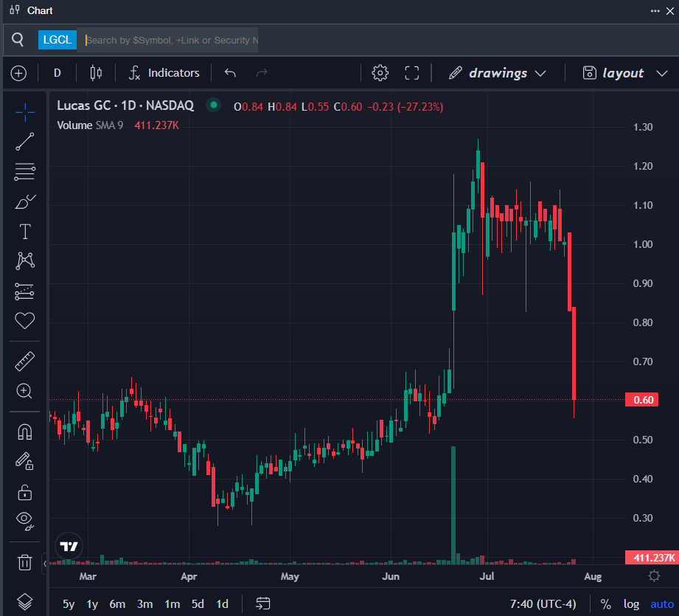Select the brush drawing tool

click(x=24, y=201)
